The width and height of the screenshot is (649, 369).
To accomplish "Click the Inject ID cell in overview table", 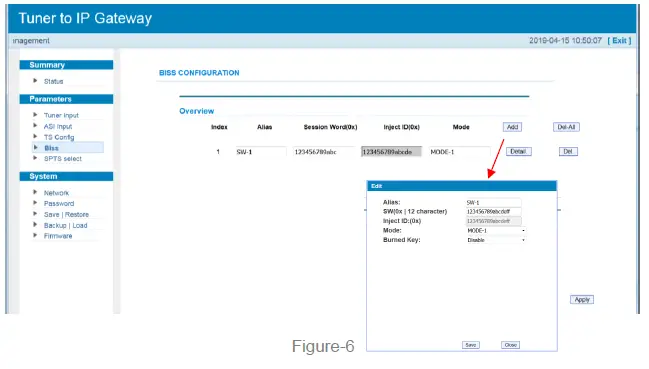I will pos(392,152).
